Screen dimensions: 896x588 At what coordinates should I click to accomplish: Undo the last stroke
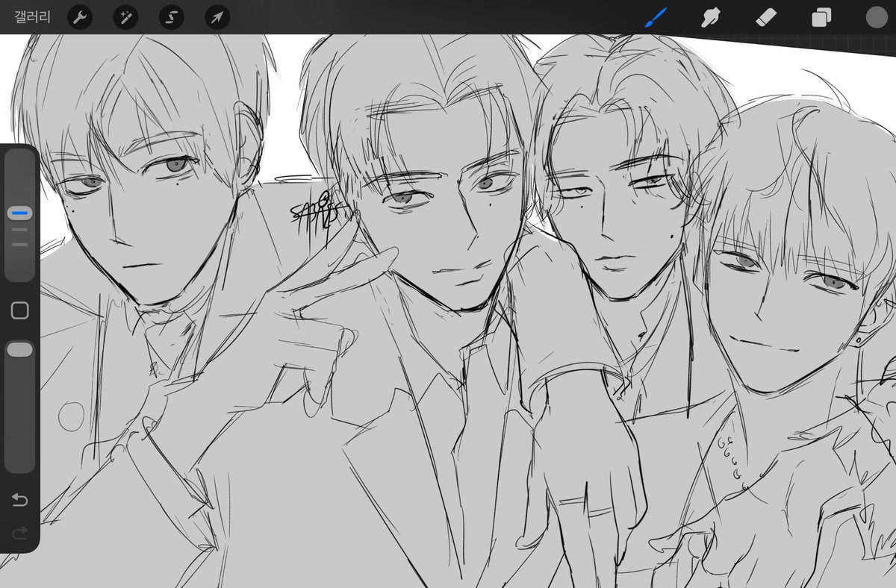(x=20, y=499)
